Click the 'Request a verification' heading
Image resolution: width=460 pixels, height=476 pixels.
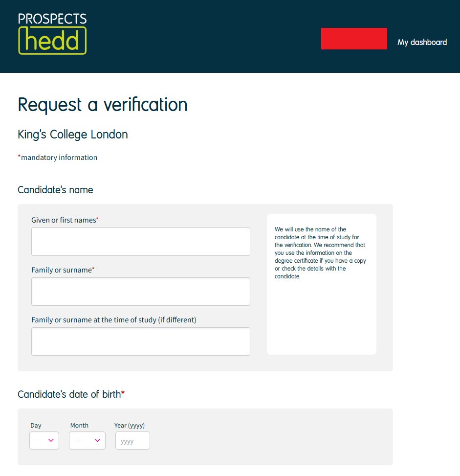pyautogui.click(x=103, y=105)
